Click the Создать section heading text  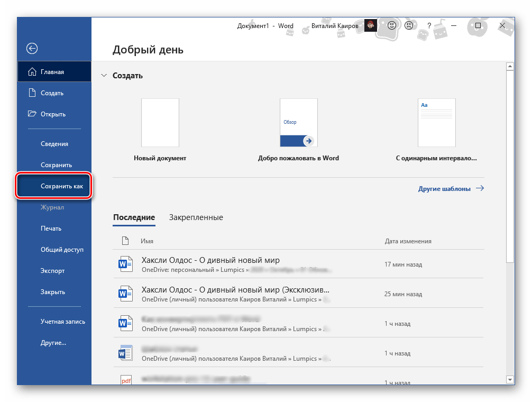[x=127, y=76]
